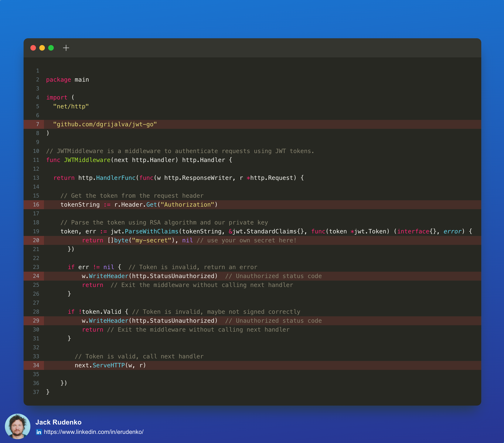This screenshot has width=504, height=443.
Task: Click the "net/http" import string
Action: (x=71, y=106)
